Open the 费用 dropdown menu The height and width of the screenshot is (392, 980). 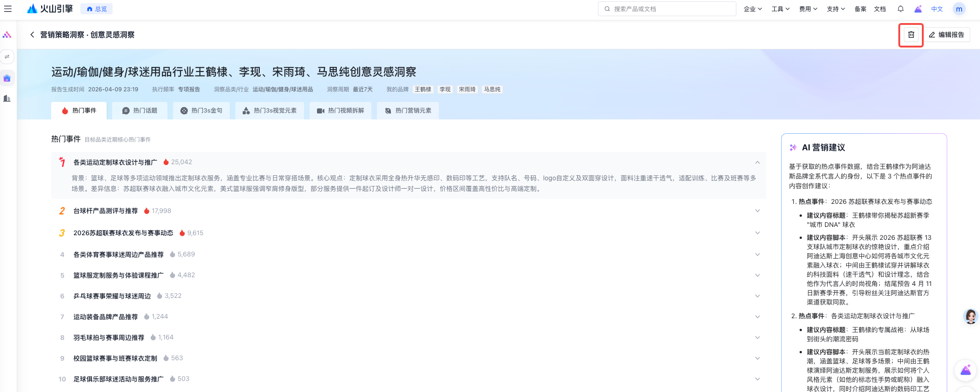(x=808, y=9)
